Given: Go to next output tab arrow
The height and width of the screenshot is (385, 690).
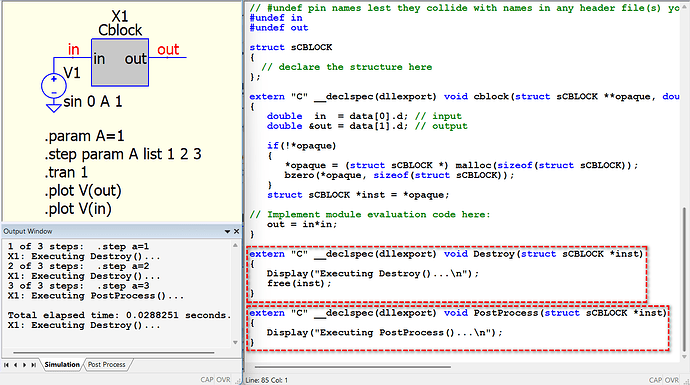Looking at the screenshot, I should (x=24, y=365).
